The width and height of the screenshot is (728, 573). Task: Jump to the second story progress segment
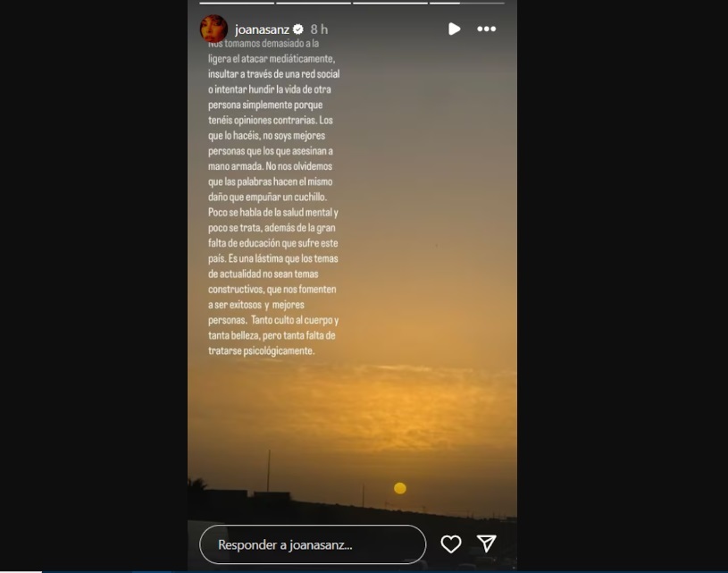314,4
